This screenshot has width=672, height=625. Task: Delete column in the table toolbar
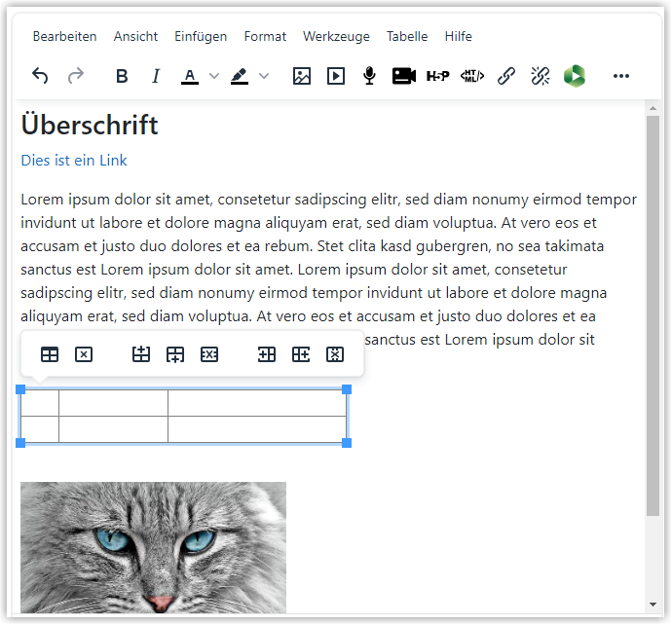[x=335, y=354]
